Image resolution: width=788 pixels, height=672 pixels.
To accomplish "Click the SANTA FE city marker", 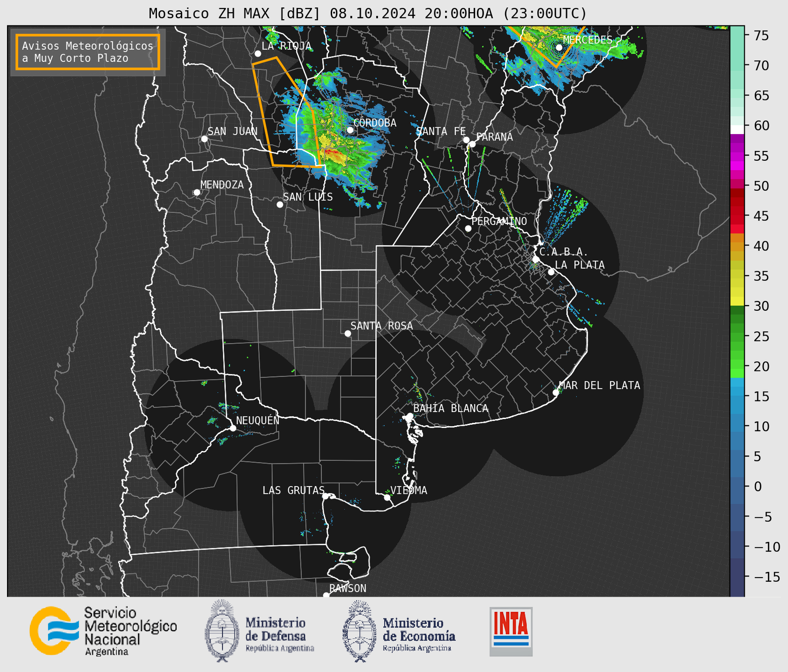I will pyautogui.click(x=466, y=140).
